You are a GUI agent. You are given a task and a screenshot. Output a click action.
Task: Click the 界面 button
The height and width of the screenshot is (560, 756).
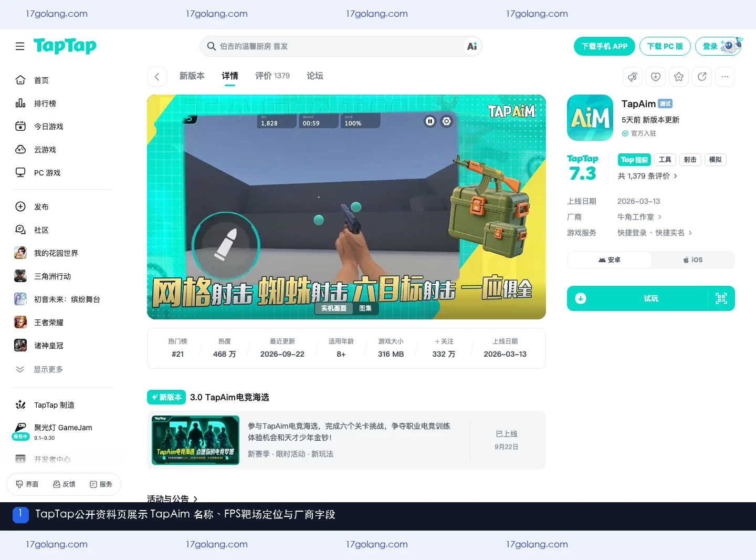coord(27,484)
